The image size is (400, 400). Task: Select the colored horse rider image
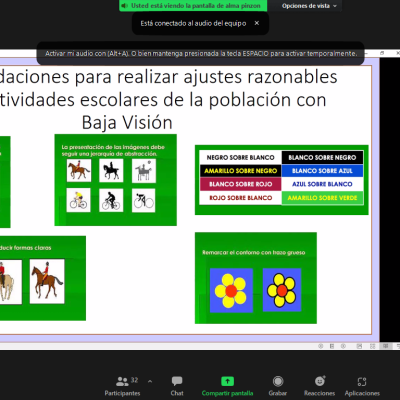point(79,170)
